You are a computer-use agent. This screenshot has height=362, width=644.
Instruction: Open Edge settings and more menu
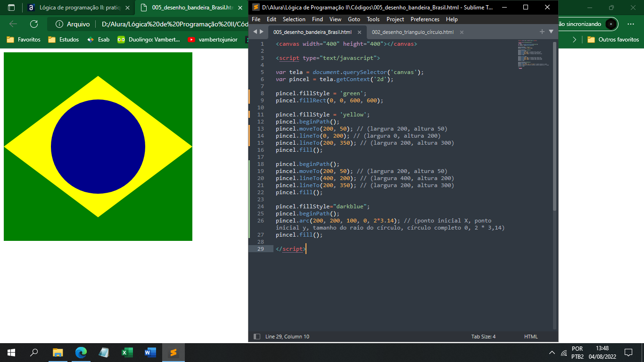point(631,24)
